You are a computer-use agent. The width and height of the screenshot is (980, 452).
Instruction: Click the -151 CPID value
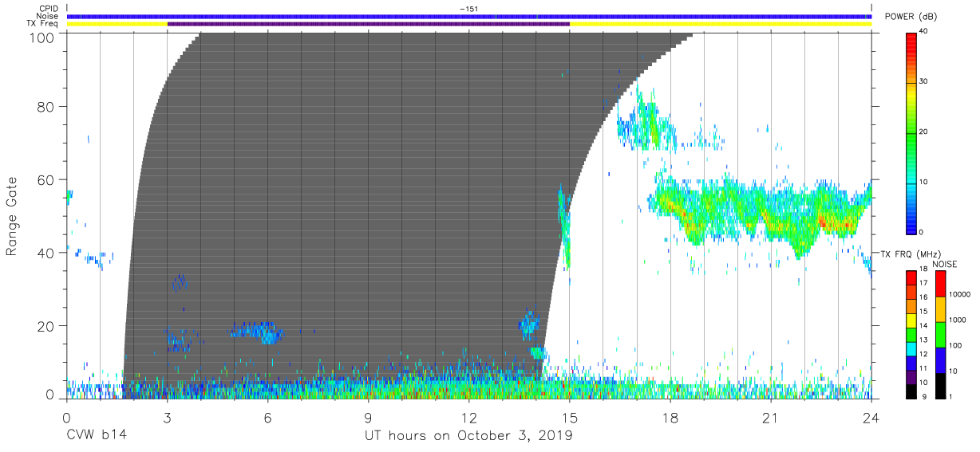pos(468,9)
